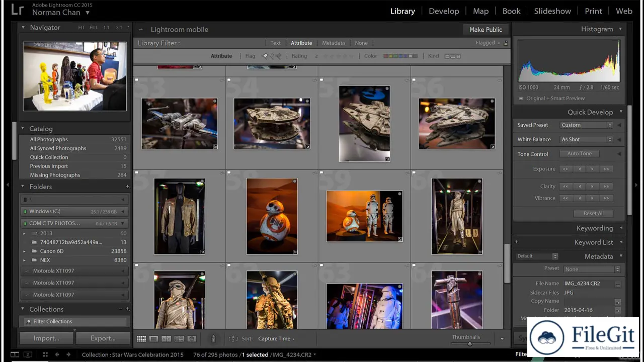
Task: Open metadata Preset None dropdown
Action: [592, 269]
